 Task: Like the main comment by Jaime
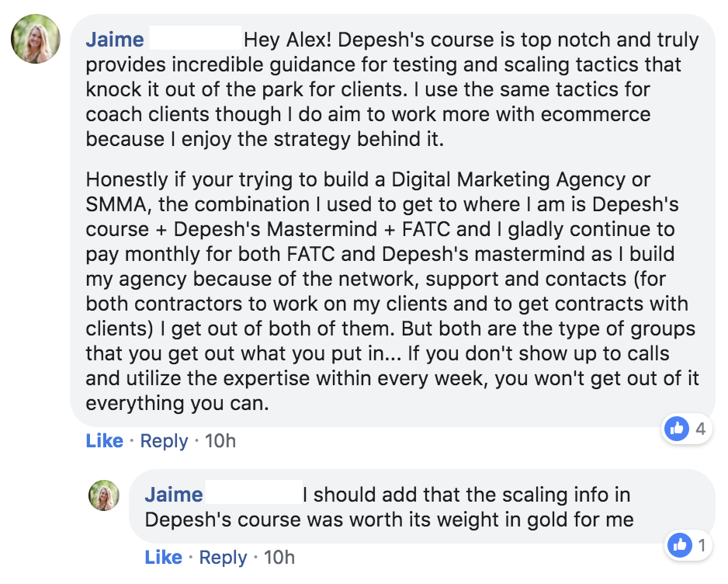(x=104, y=441)
